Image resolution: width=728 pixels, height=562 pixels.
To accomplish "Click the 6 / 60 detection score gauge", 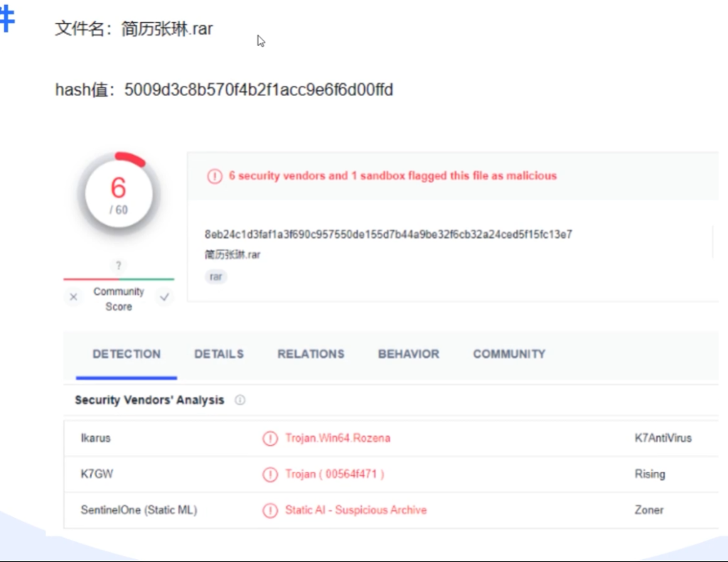I will 118,193.
